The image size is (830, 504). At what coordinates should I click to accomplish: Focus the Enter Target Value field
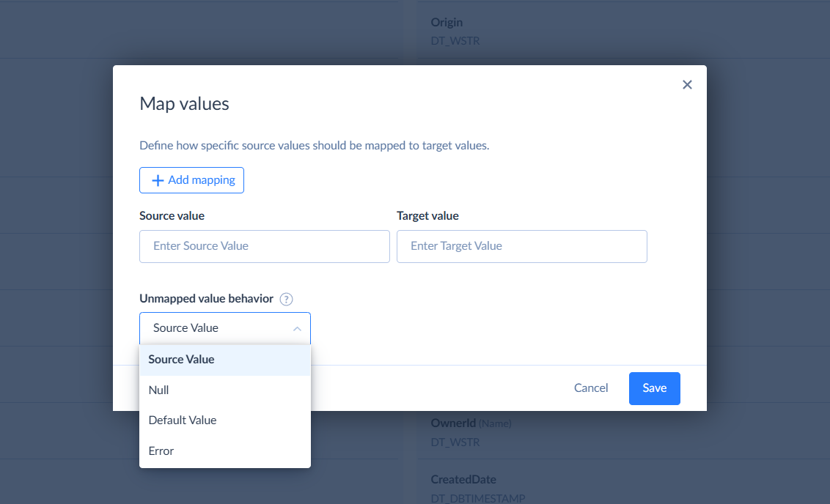click(521, 246)
